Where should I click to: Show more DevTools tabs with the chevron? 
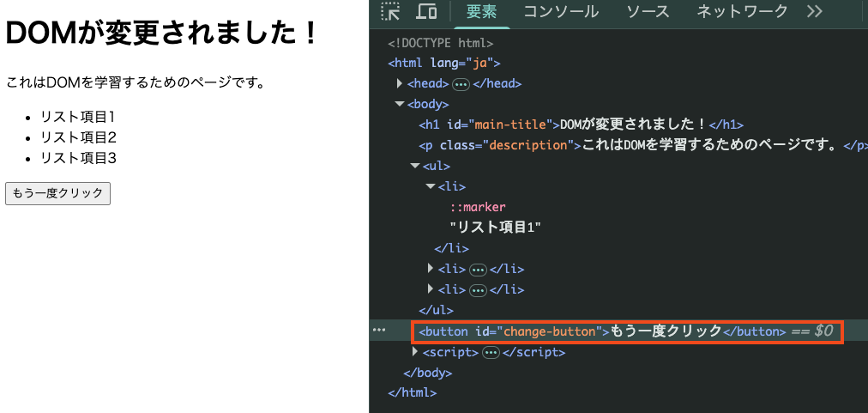[x=815, y=12]
